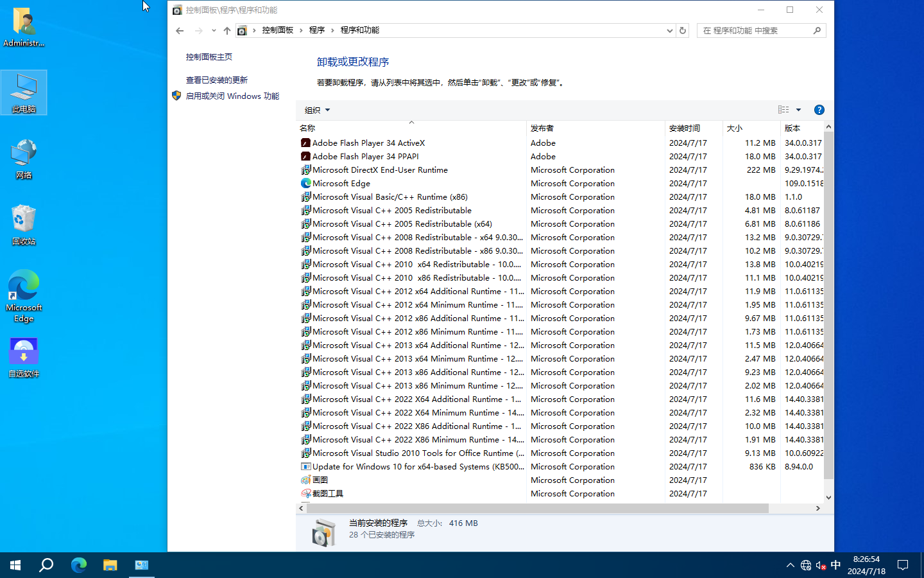
Task: Click the taskbar clock and date
Action: pos(866,565)
